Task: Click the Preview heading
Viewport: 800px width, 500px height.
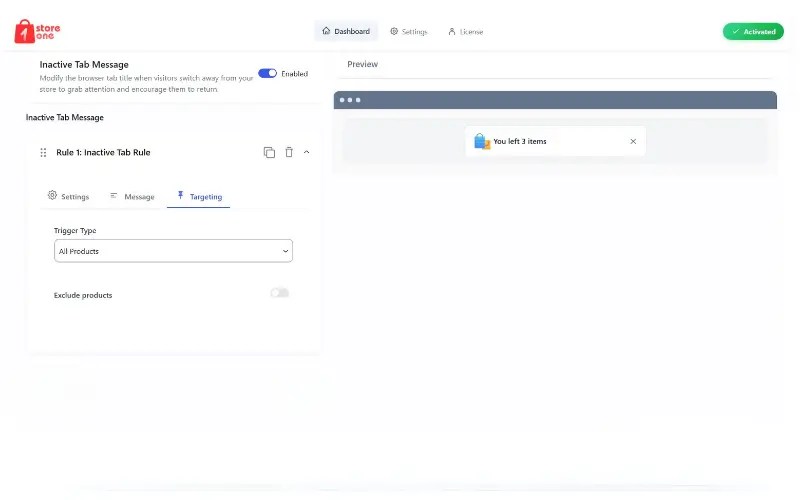Action: [362, 64]
